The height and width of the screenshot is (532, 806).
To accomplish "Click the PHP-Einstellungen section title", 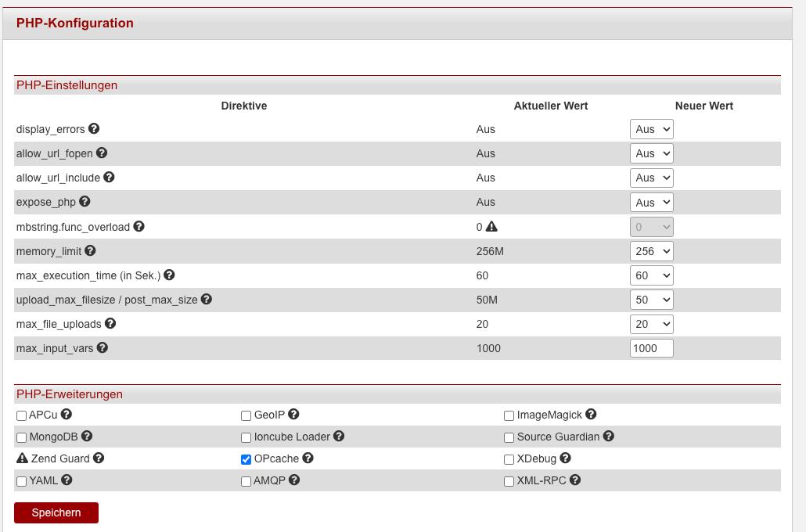I will pyautogui.click(x=67, y=85).
